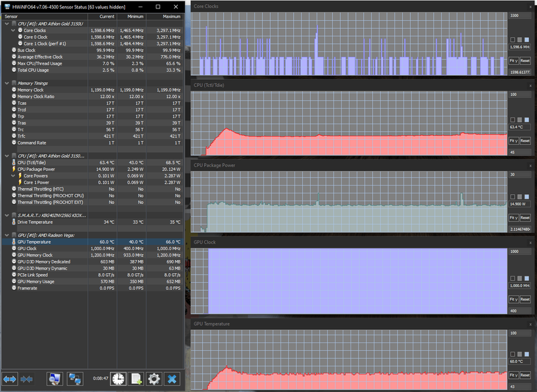Toggle the dark checkbox in Core Clocks graph

[513, 40]
